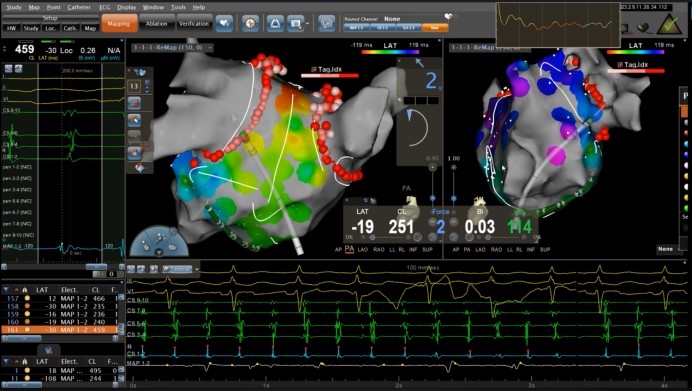Open the Catheter menu

point(79,7)
